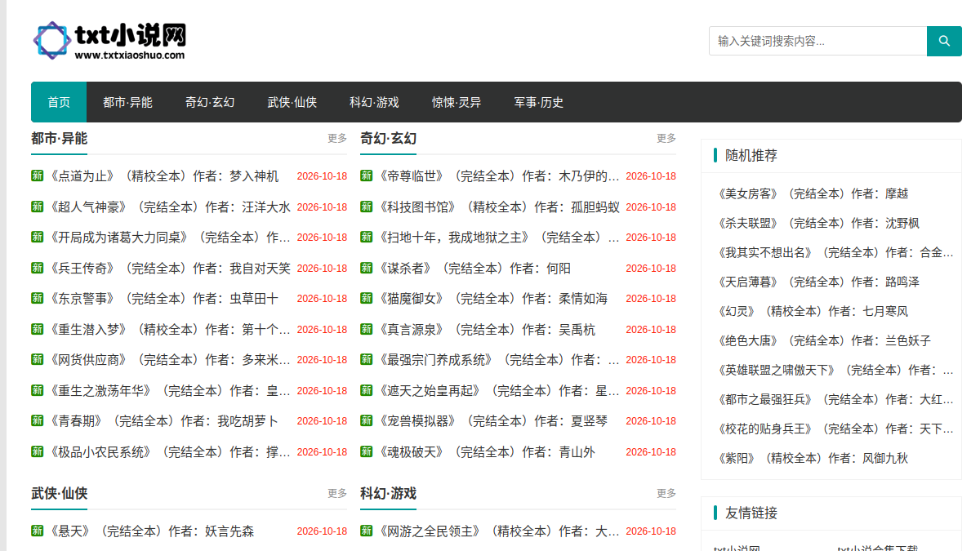Screen dimensions: 980x551
Task: Open the 军事·历史 navigation menu item
Action: pyautogui.click(x=539, y=102)
